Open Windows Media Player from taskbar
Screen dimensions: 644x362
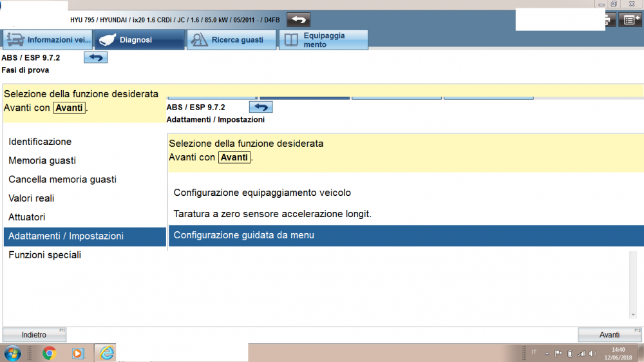pyautogui.click(x=78, y=354)
